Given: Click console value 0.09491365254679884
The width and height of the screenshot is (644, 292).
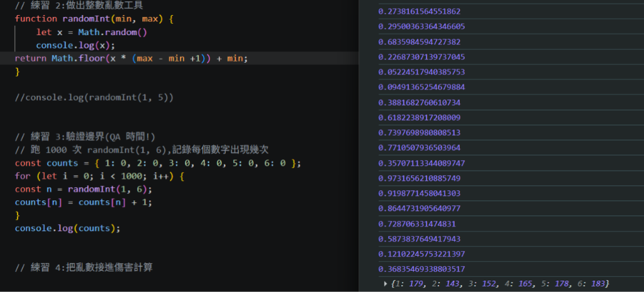Looking at the screenshot, I should coord(421,87).
